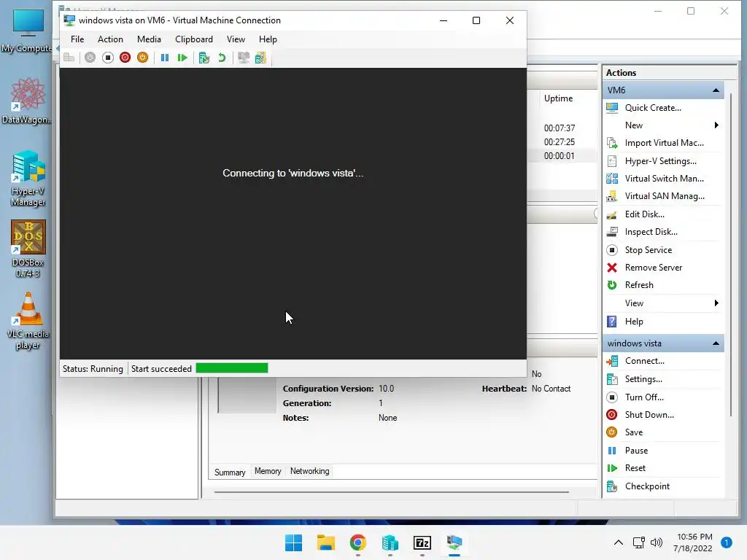Viewport: 747px width, 560px height.
Task: Click the Pause toolbar icon
Action: pyautogui.click(x=165, y=58)
